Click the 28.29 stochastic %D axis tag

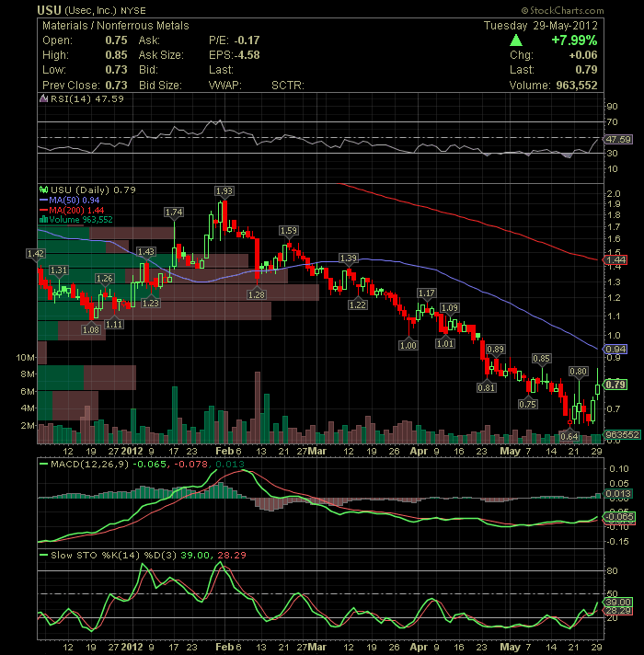pos(618,611)
